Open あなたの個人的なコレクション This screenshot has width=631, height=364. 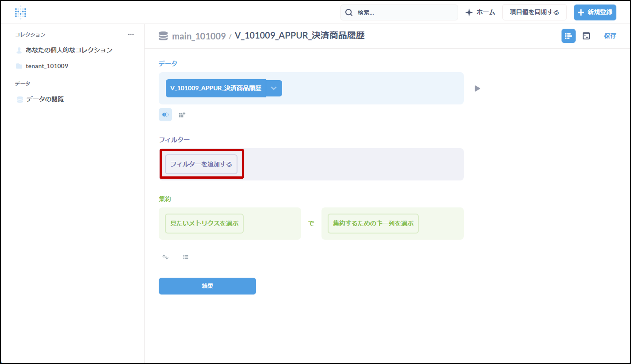click(69, 50)
